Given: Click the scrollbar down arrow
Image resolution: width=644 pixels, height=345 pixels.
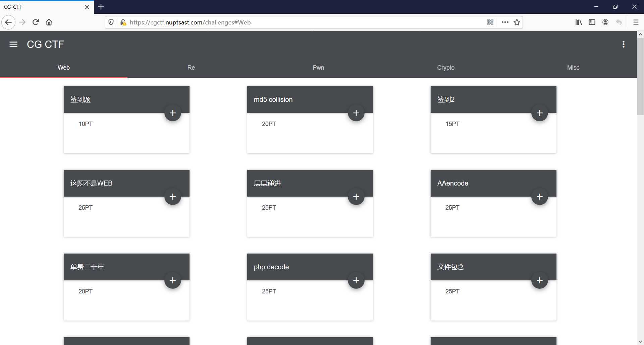Looking at the screenshot, I should (640, 342).
